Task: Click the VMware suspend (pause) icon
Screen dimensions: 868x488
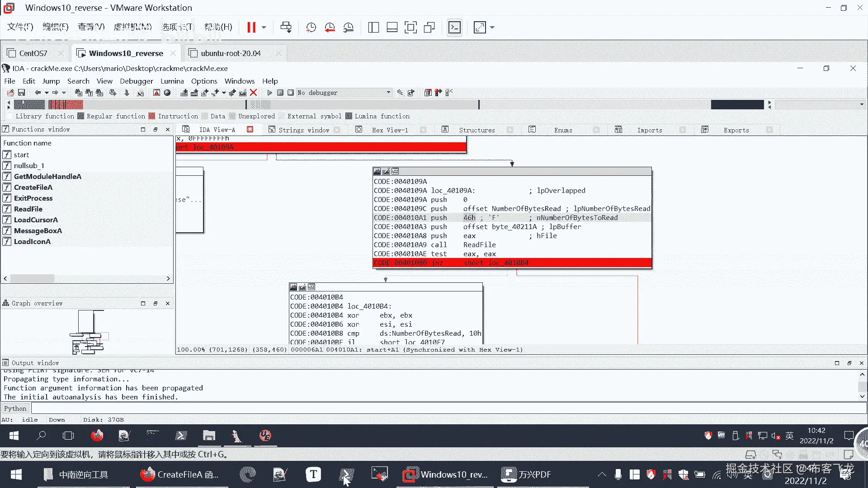Action: 251,28
